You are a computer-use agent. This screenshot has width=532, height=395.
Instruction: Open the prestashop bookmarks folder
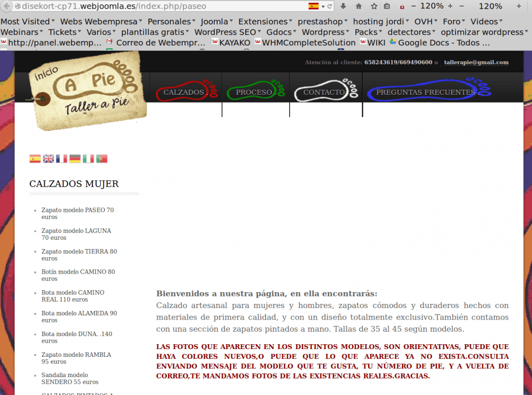point(322,21)
